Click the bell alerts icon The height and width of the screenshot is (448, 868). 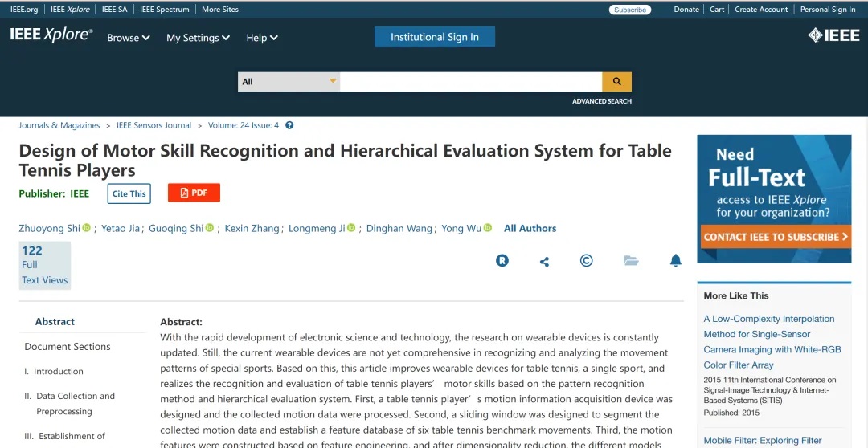click(x=675, y=260)
